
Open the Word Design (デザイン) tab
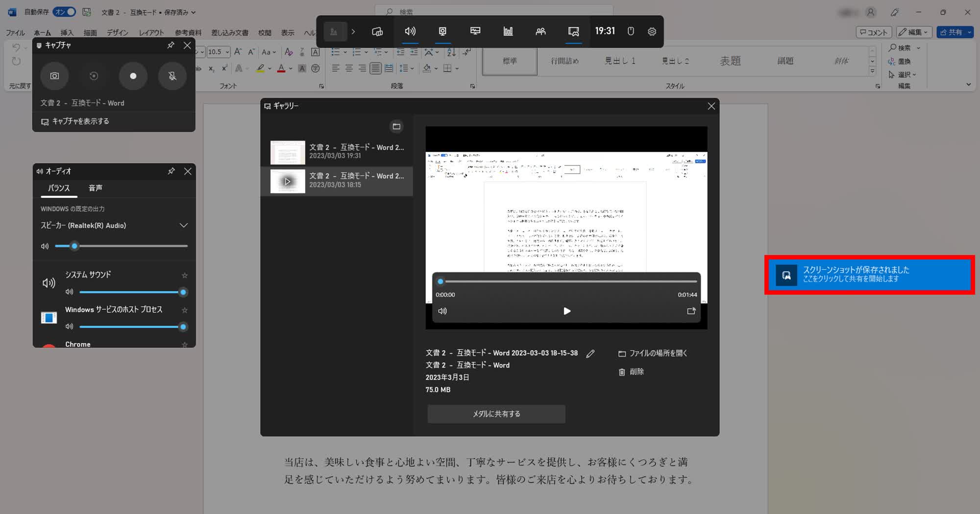pyautogui.click(x=118, y=32)
